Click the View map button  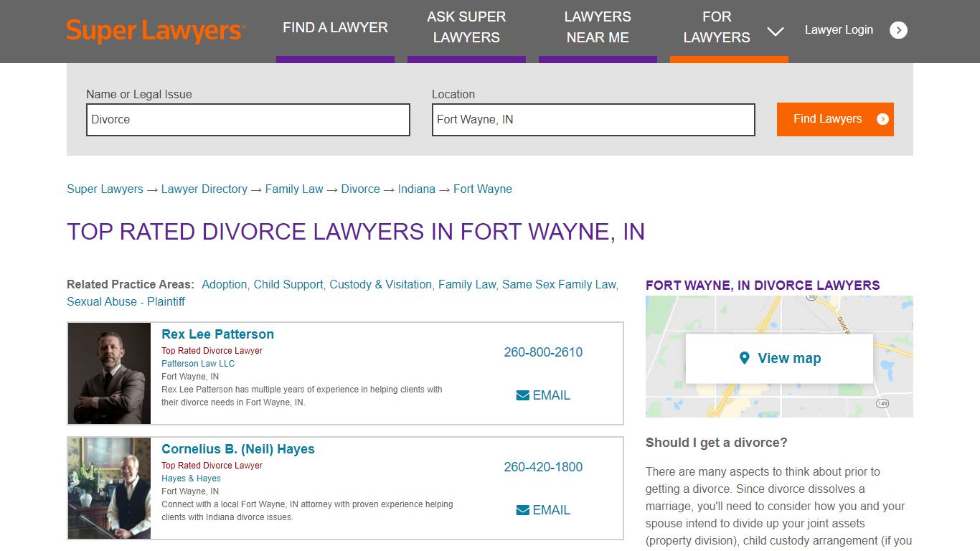(x=779, y=358)
